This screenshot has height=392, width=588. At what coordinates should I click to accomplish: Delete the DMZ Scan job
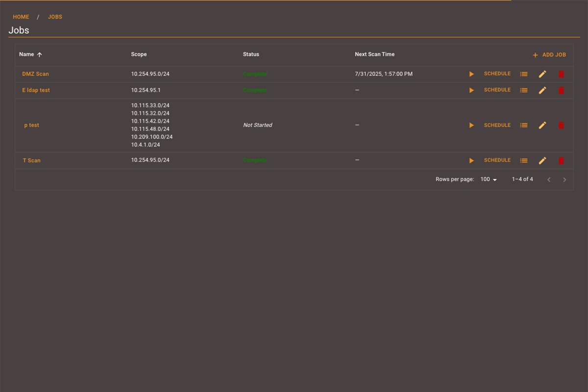[561, 74]
